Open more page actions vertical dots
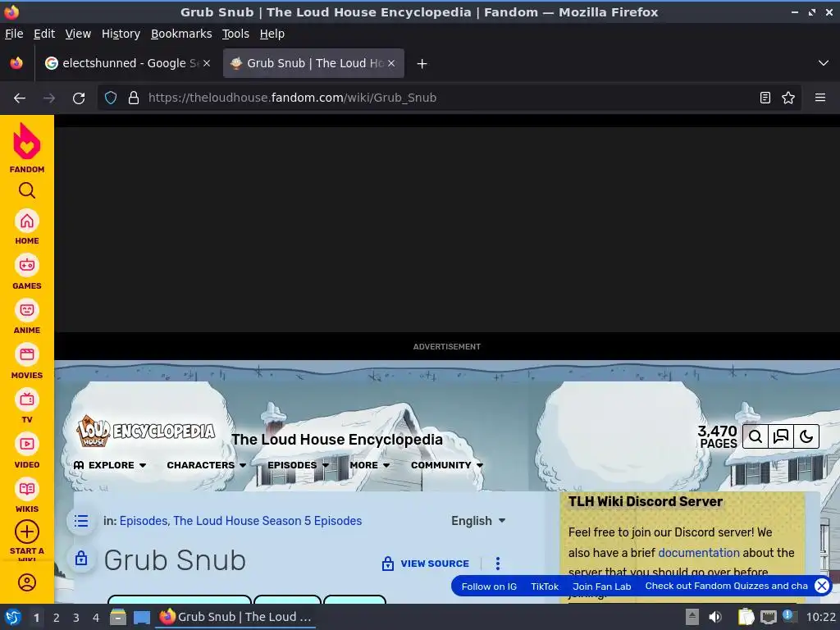The width and height of the screenshot is (840, 630). [498, 563]
